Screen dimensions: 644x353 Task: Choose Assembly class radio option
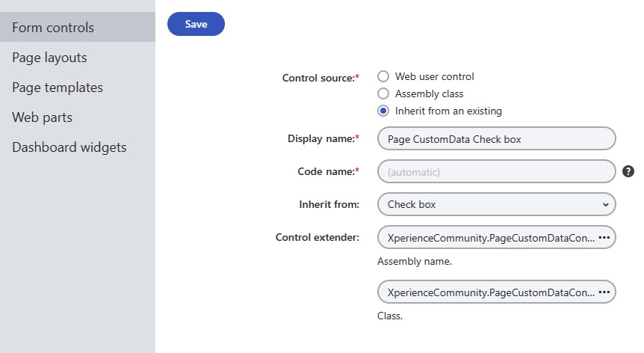(383, 93)
